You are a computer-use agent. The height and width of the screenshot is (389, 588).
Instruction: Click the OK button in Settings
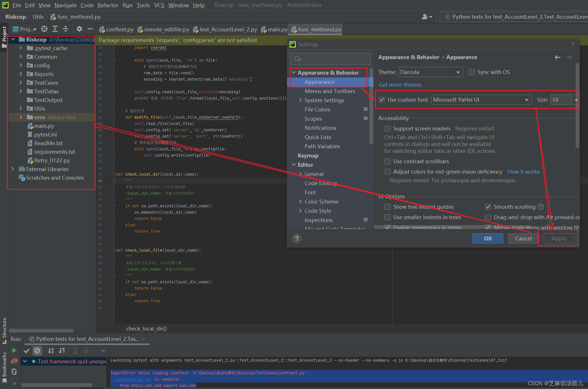488,238
